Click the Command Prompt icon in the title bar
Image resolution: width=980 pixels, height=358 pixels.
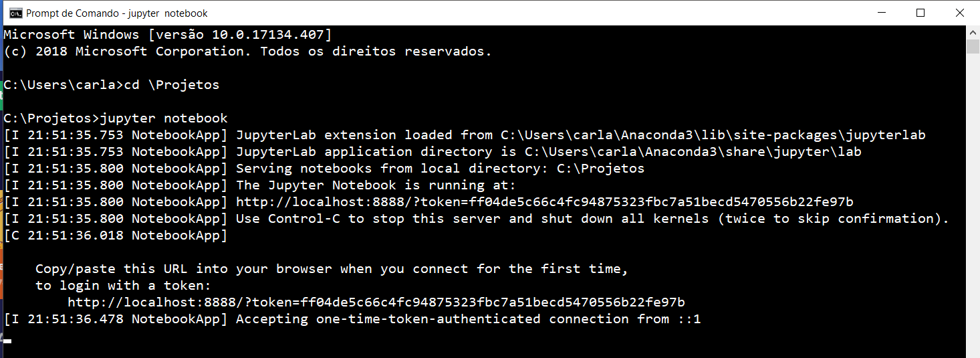pos(15,13)
